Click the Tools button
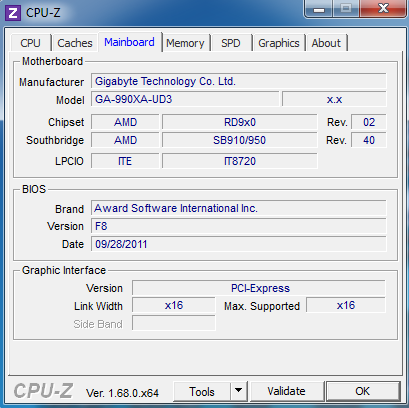The height and width of the screenshot is (408, 409). click(202, 391)
